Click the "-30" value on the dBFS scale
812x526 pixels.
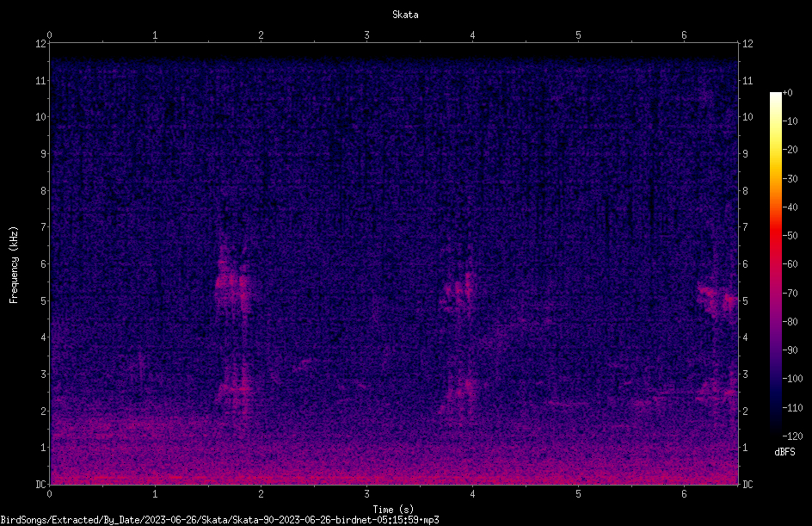790,178
